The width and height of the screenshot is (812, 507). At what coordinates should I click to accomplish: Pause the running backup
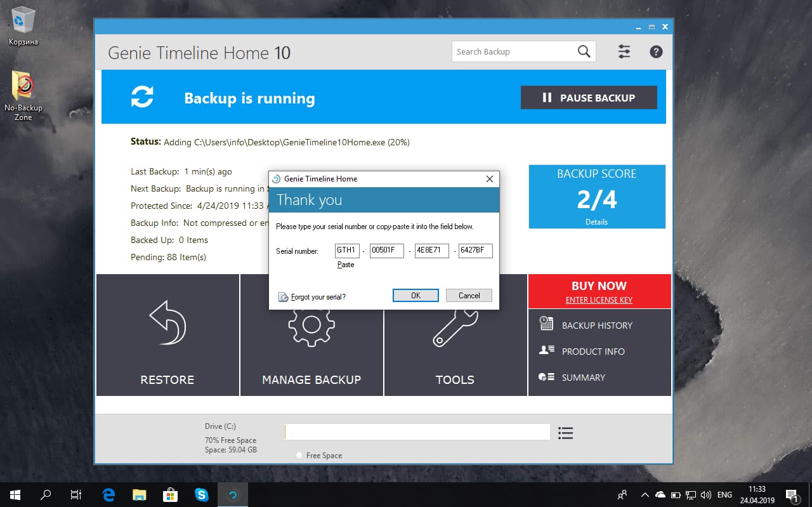point(588,97)
